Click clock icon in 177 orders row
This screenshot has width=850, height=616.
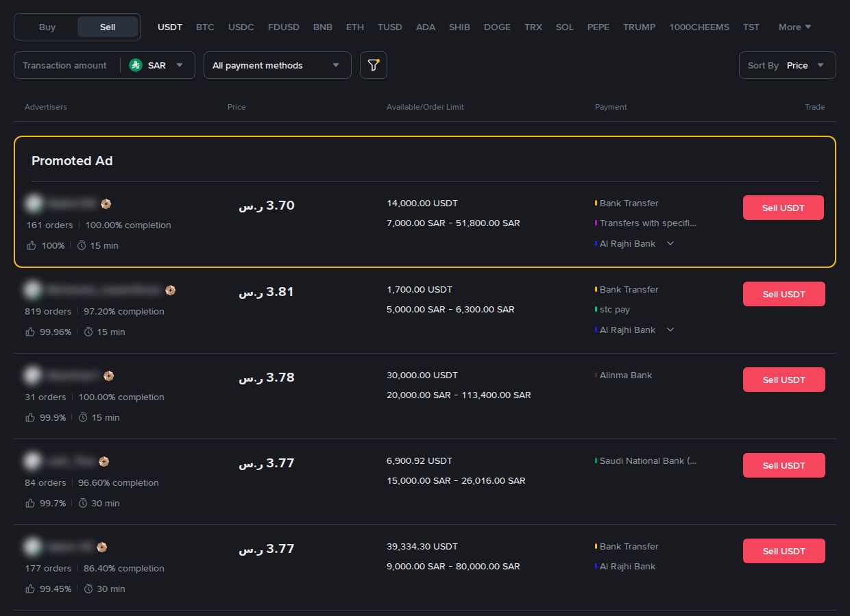coord(88,589)
